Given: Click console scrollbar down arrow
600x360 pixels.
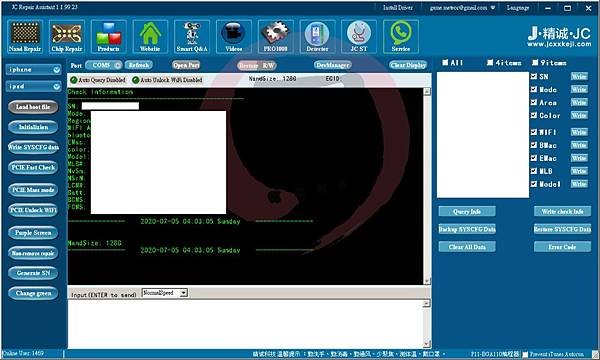Looking at the screenshot, I should (x=427, y=281).
